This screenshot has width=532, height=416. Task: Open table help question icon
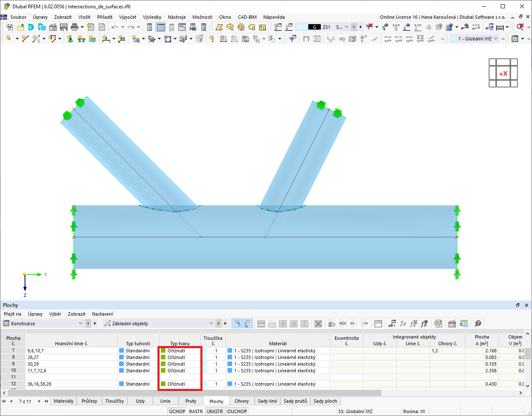point(478,324)
